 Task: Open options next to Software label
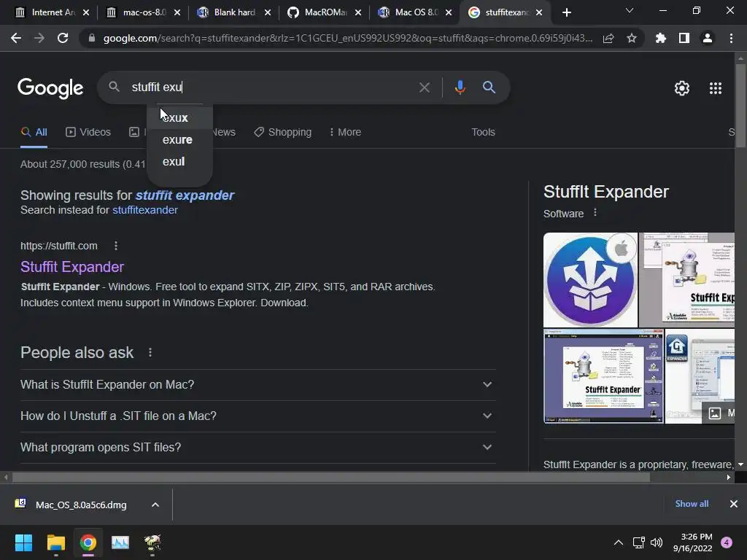pos(595,212)
